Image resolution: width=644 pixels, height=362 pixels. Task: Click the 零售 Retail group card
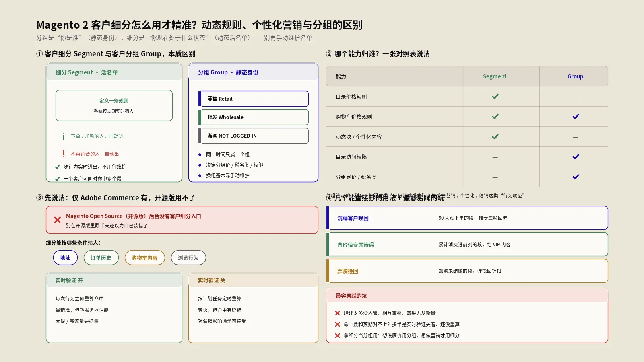[254, 99]
